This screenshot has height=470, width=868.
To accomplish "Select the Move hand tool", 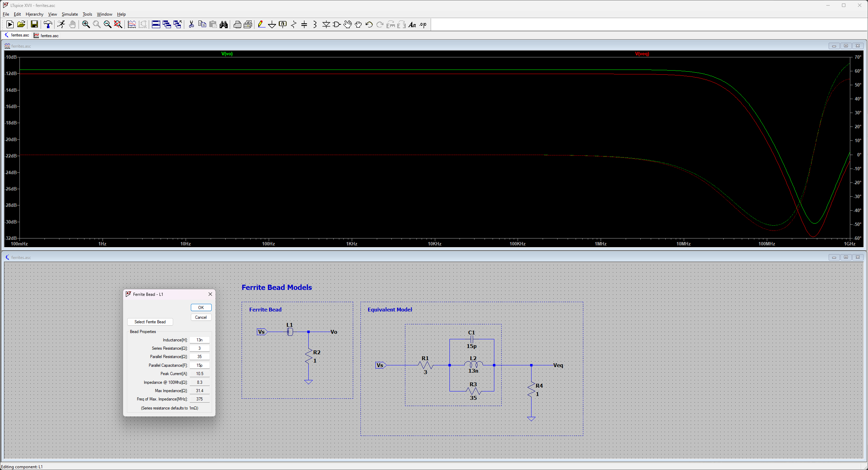I will [348, 24].
